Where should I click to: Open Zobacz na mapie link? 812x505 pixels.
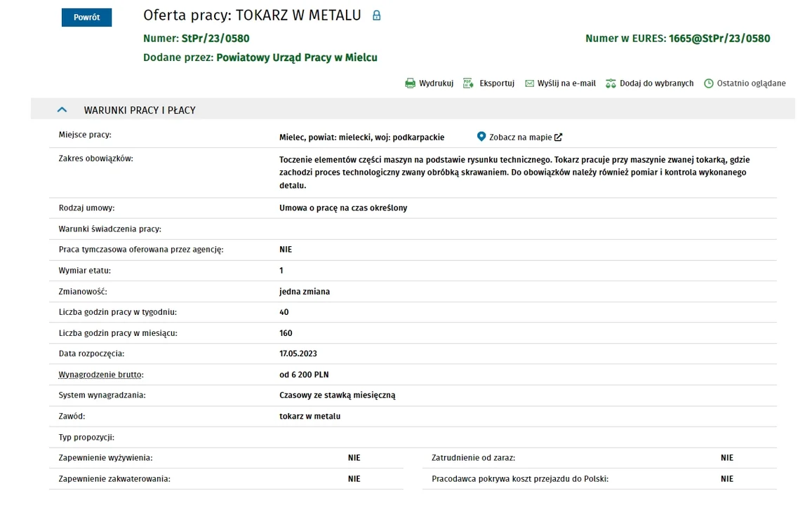click(x=520, y=137)
